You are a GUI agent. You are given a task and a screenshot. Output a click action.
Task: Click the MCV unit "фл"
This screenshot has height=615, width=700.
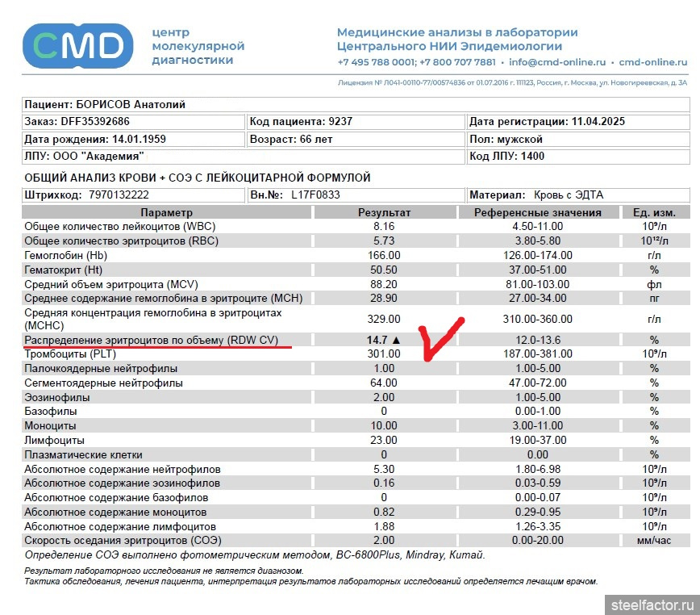point(655,285)
